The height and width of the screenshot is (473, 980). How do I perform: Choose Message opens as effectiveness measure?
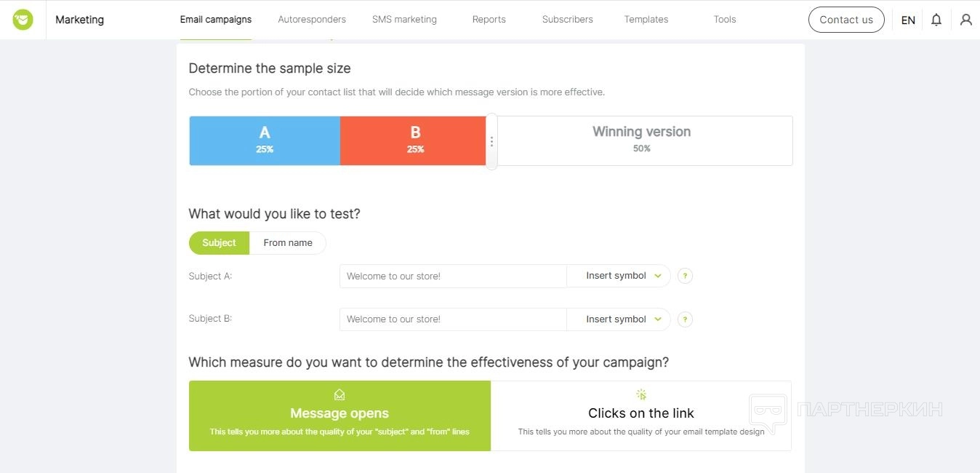click(x=340, y=416)
